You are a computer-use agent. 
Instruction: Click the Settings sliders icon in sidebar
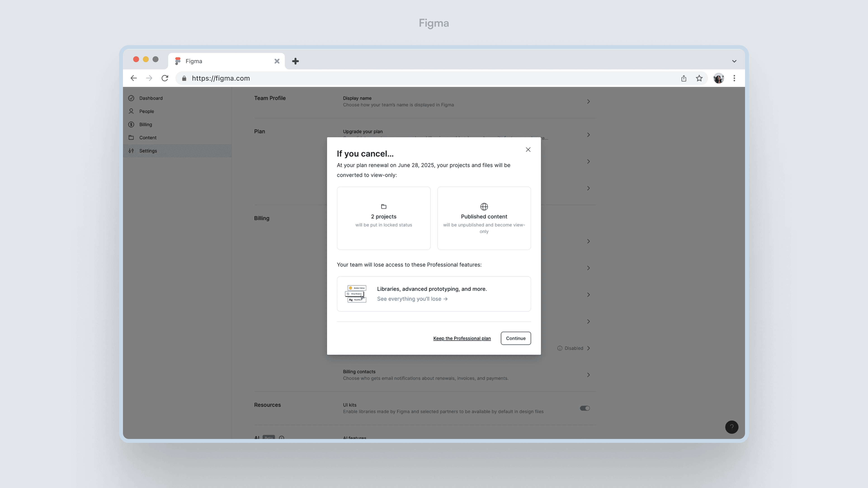131,150
